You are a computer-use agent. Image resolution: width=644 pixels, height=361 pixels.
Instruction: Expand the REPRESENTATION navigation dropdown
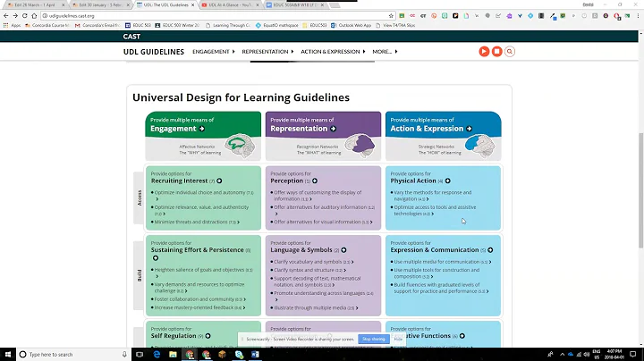267,52
